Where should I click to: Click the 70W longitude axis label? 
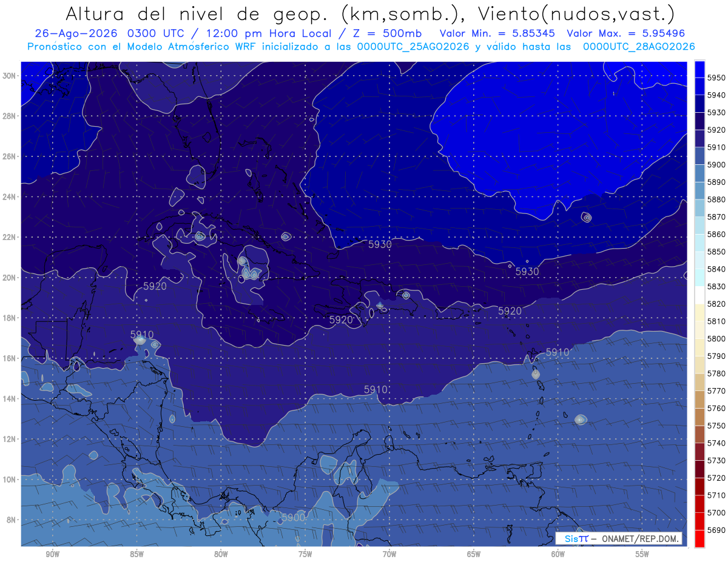(389, 554)
